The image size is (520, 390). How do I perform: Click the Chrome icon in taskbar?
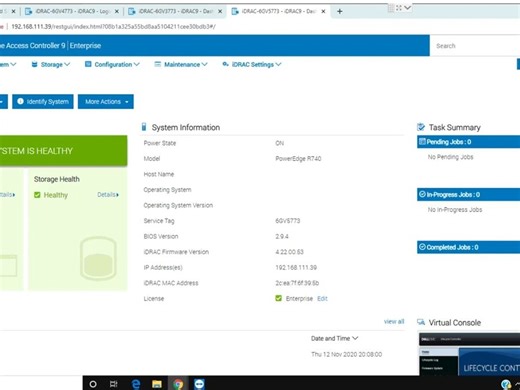point(178,384)
